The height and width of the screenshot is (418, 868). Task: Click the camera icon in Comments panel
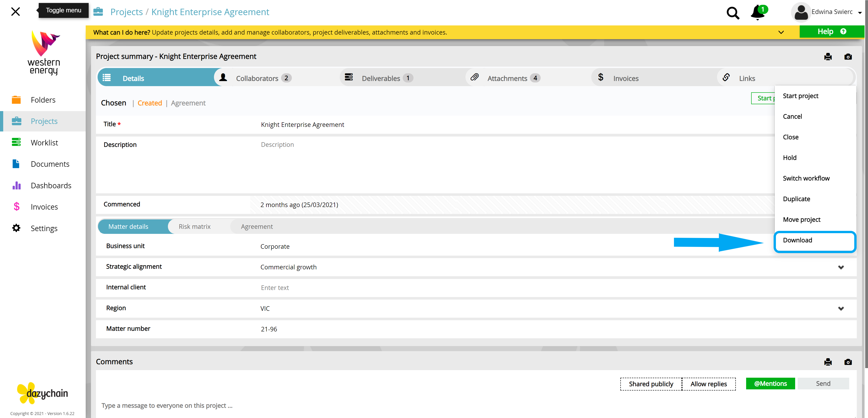[848, 362]
